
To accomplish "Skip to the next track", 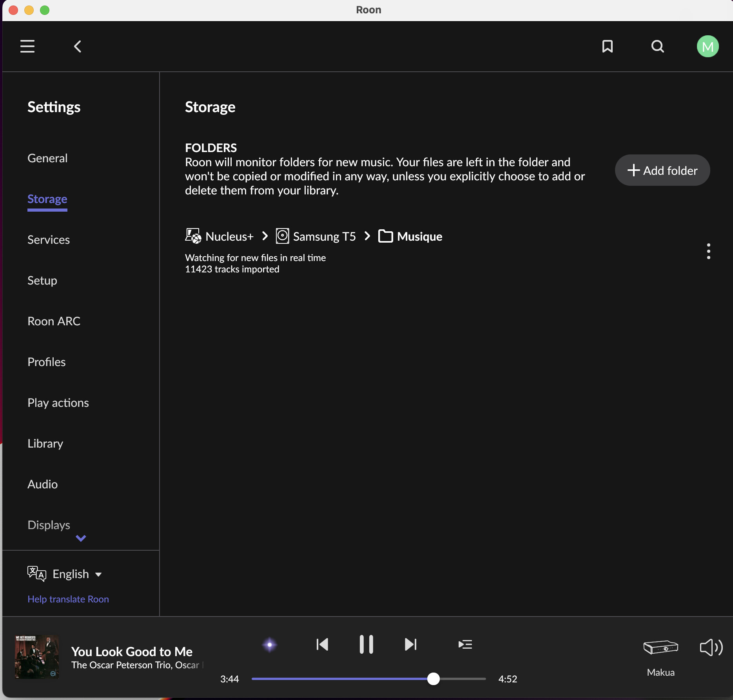I will click(410, 644).
